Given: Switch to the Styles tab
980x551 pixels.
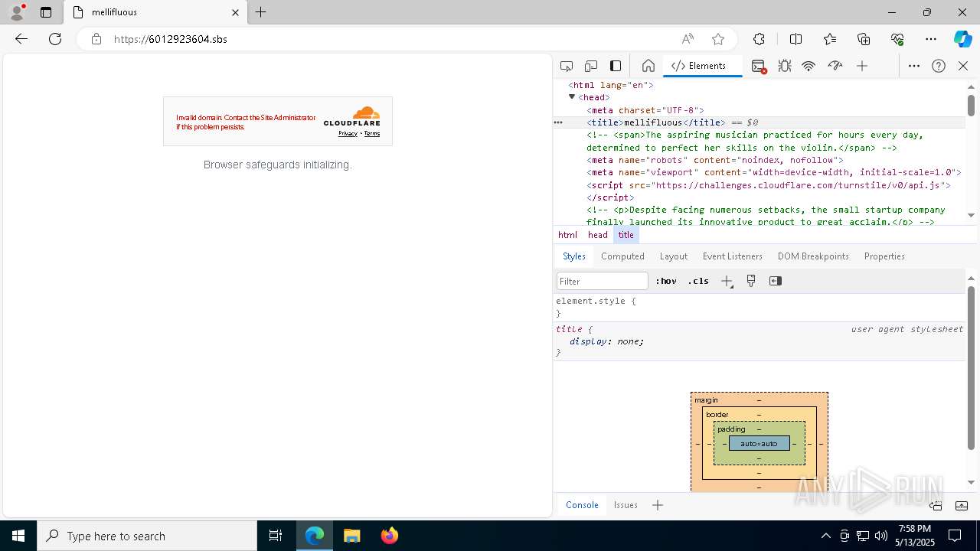Looking at the screenshot, I should pos(574,256).
